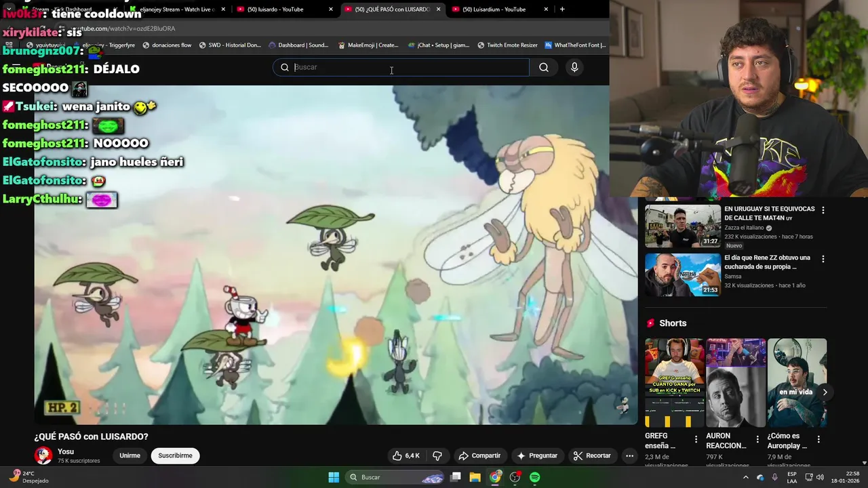Open the Yosu channel name link

pos(66,451)
